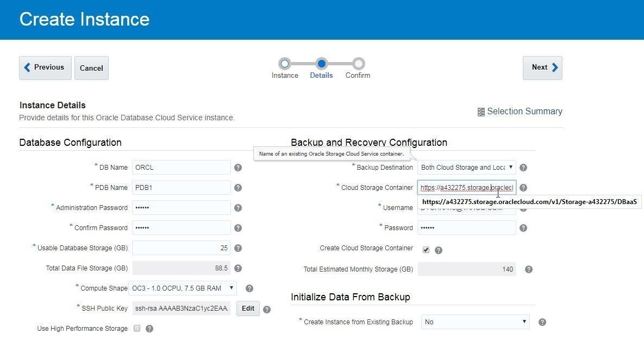The width and height of the screenshot is (644, 339).
Task: Click the Confirm Password field
Action: [x=182, y=228]
